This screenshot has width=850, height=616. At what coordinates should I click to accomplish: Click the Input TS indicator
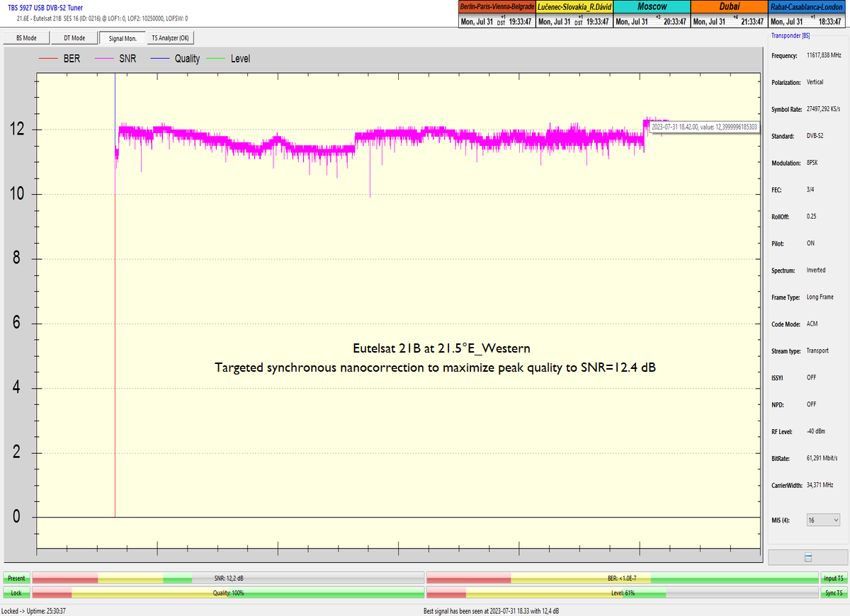(x=833, y=578)
